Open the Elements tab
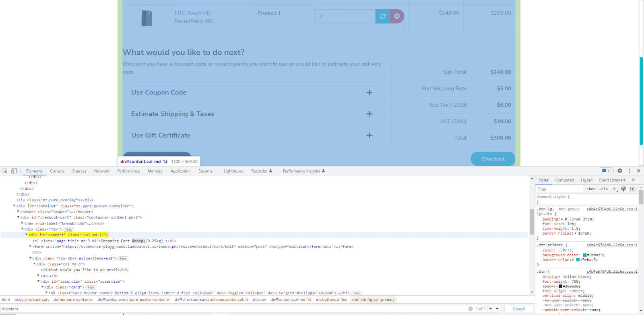 point(34,171)
